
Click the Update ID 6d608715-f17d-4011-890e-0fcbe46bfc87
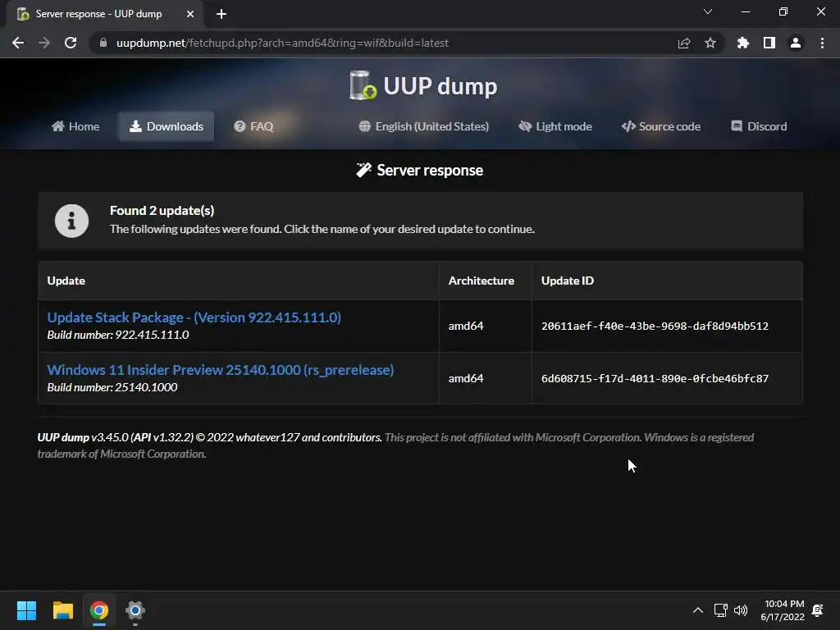(x=655, y=378)
